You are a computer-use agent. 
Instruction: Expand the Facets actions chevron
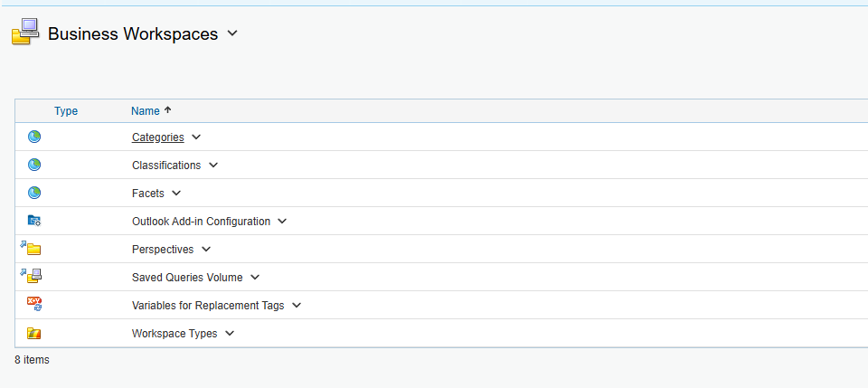(x=176, y=194)
